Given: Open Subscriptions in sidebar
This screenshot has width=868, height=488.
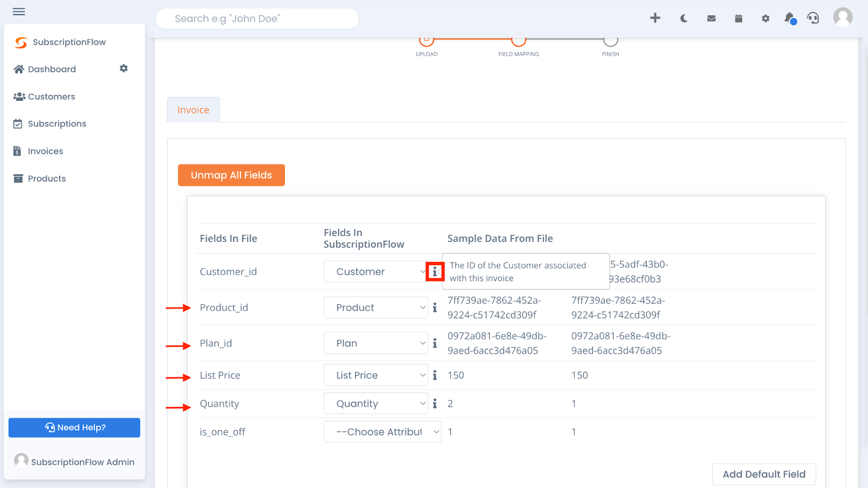Looking at the screenshot, I should (50, 124).
